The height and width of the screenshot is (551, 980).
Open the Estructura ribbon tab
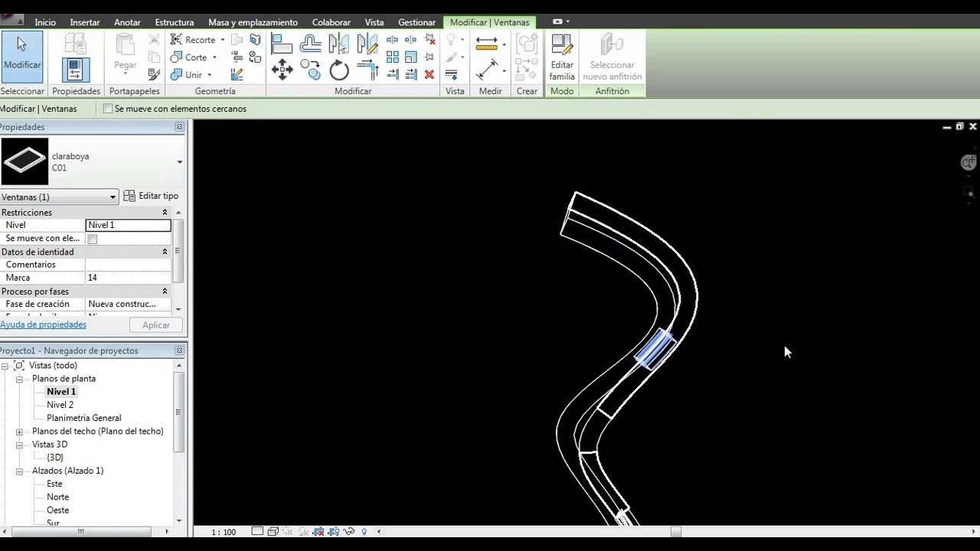point(175,22)
